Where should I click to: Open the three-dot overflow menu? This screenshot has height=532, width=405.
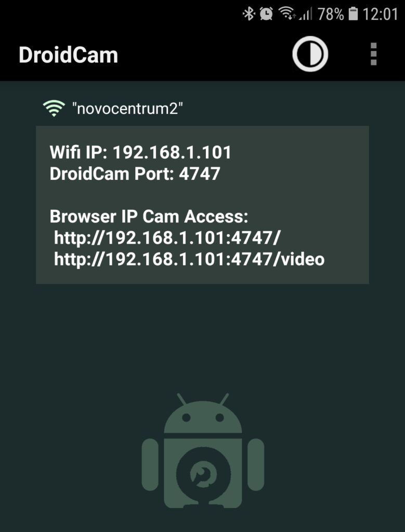tap(373, 54)
